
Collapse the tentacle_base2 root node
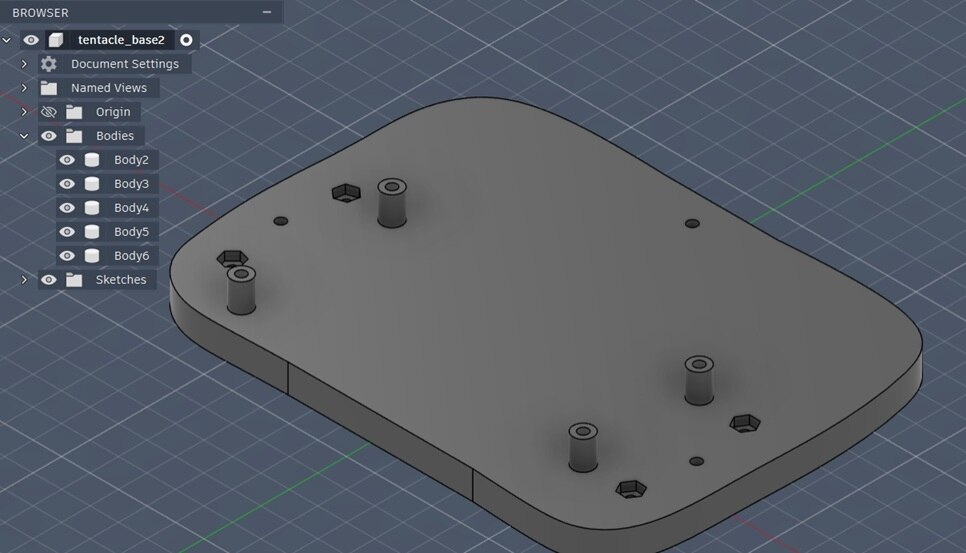(x=7, y=40)
